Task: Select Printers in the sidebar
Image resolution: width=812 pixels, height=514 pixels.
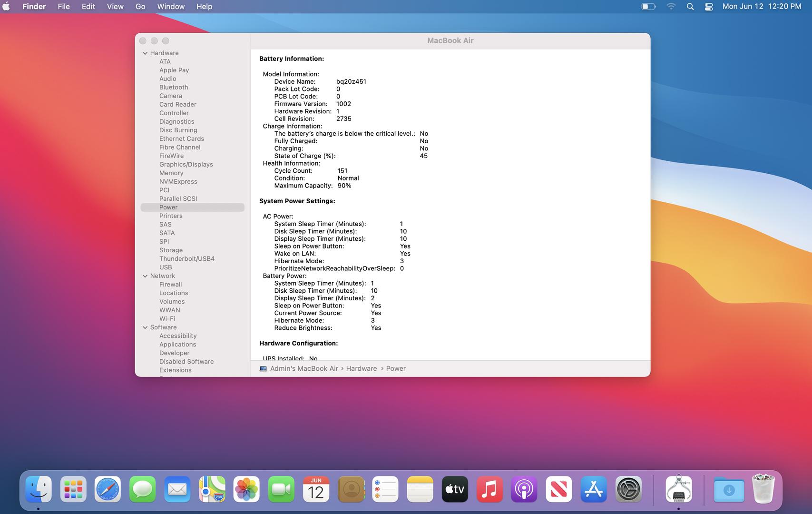Action: coord(171,216)
